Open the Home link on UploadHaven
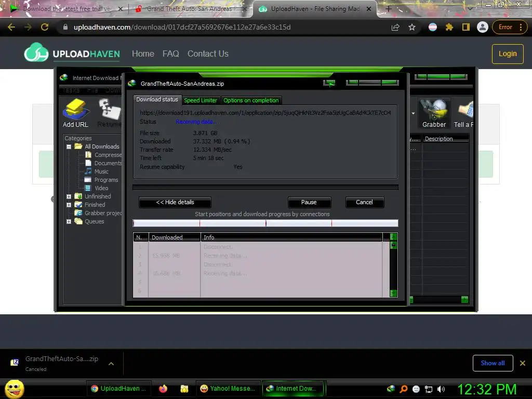The image size is (532, 399). [143, 54]
